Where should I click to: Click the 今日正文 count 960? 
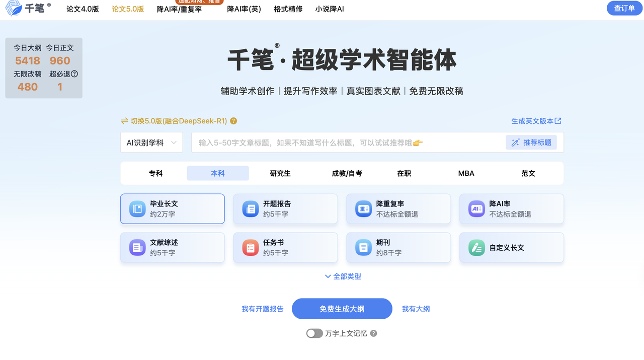(x=60, y=61)
